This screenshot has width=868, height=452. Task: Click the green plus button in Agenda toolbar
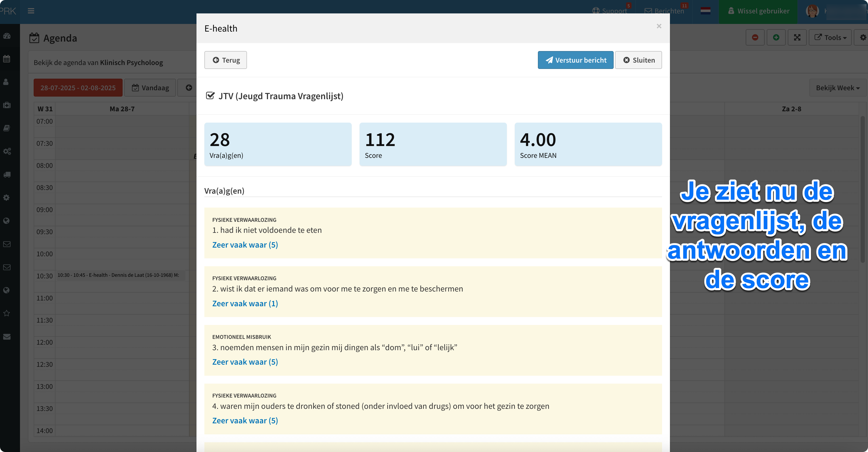tap(776, 37)
